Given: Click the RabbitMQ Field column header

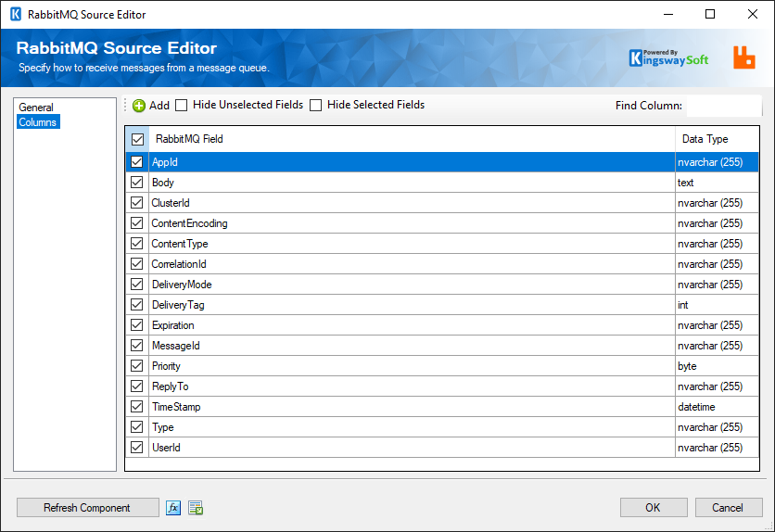Looking at the screenshot, I should pyautogui.click(x=189, y=139).
